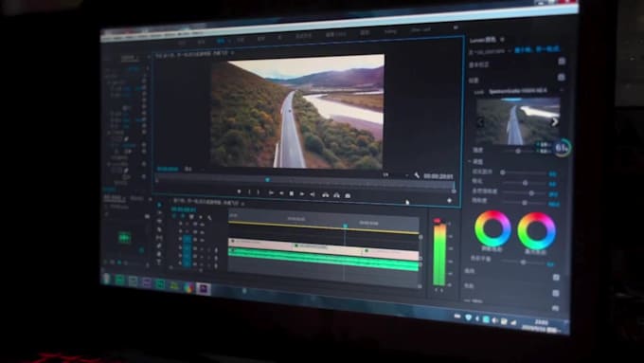The image size is (644, 363).
Task: Collapse the Adjustments group in Creative
Action: pyautogui.click(x=471, y=161)
